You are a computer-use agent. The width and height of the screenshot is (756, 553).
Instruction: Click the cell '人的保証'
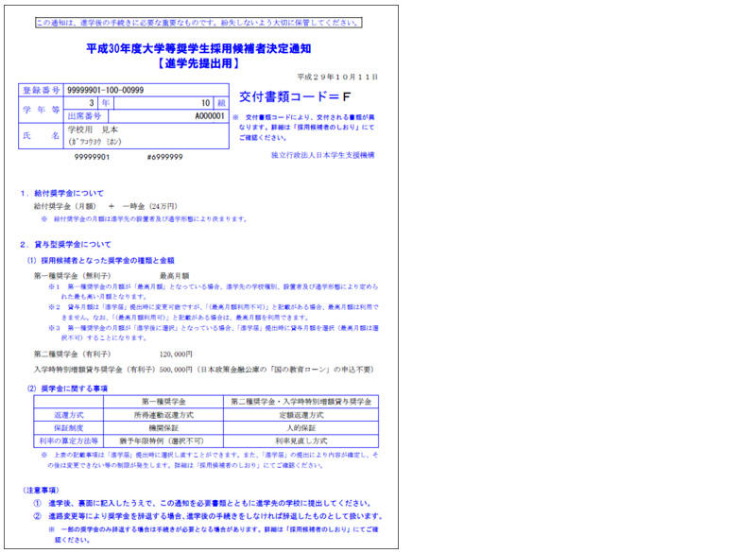pyautogui.click(x=301, y=428)
